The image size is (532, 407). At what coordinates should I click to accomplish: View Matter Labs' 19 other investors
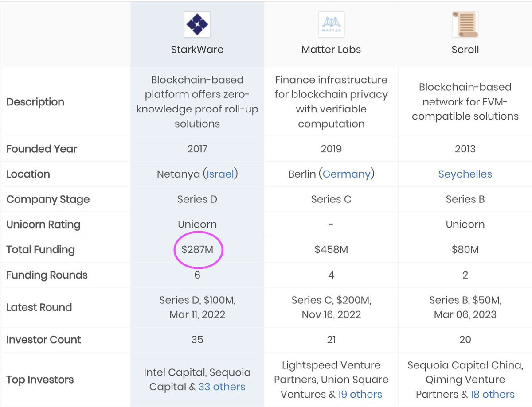360,394
